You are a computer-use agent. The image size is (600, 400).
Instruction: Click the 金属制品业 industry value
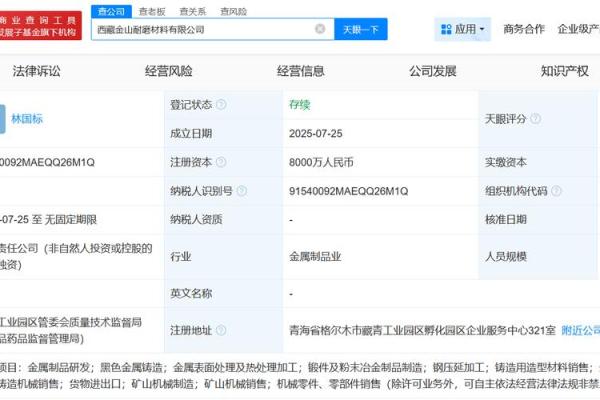point(315,256)
